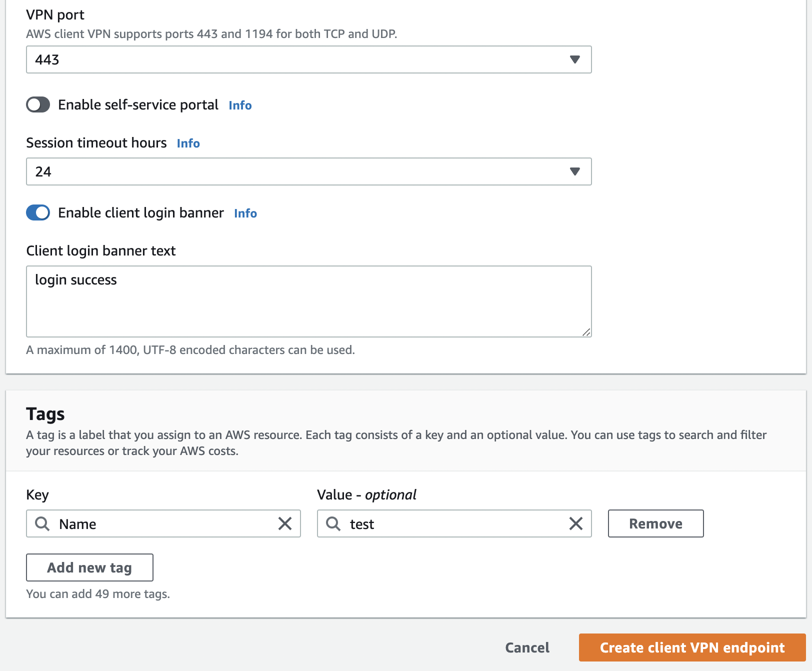Open Info link for self-service portal
Viewport: 812px width, 671px height.
[240, 105]
